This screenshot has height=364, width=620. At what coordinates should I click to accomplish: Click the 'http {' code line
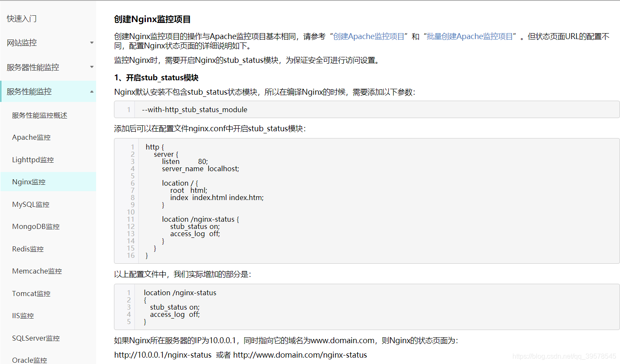[x=155, y=147]
